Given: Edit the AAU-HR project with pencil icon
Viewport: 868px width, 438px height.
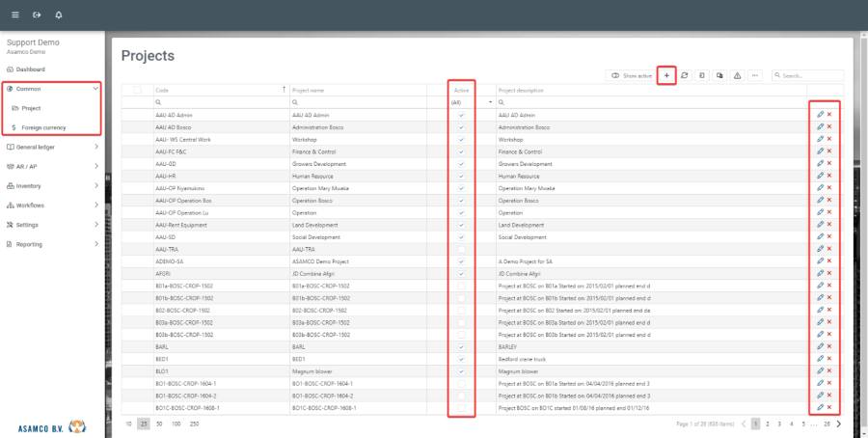Looking at the screenshot, I should (x=820, y=176).
